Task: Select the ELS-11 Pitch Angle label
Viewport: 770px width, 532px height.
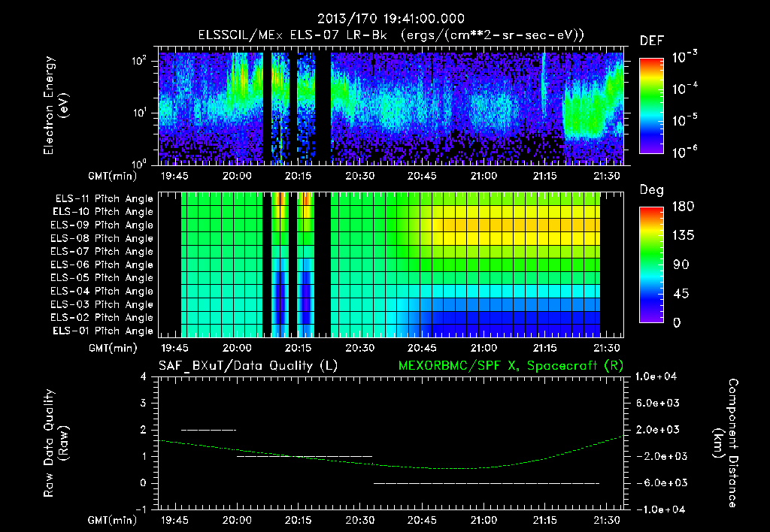Action: [104, 199]
